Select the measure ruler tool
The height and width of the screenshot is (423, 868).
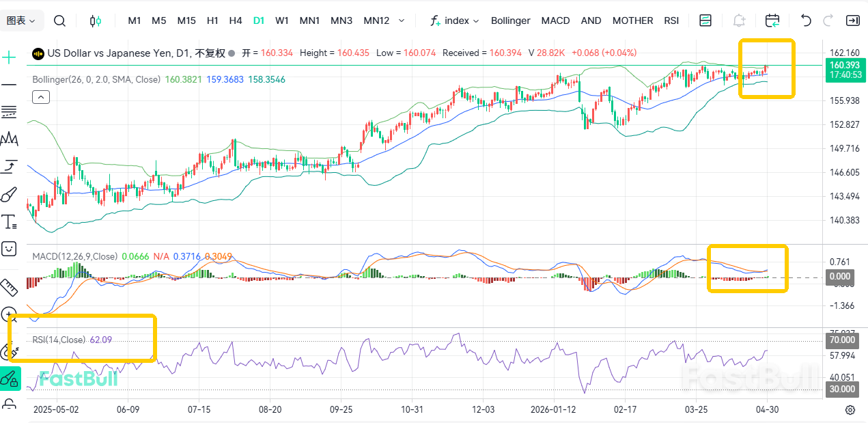(9, 287)
